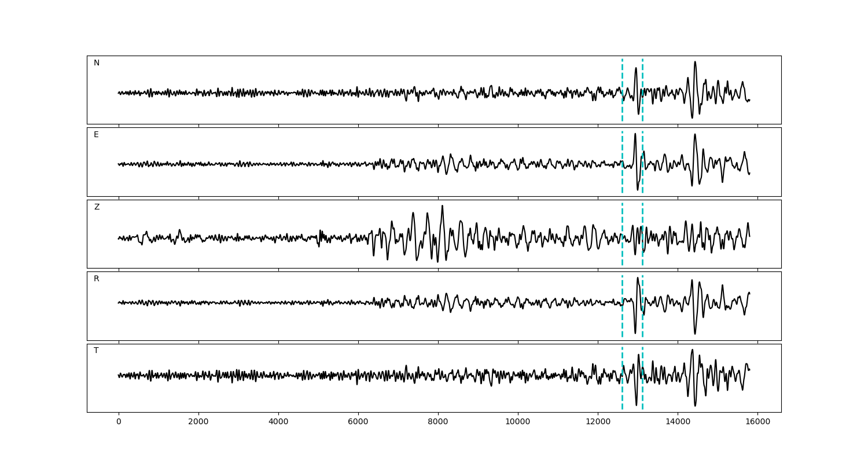Click the N channel label

[x=97, y=63]
